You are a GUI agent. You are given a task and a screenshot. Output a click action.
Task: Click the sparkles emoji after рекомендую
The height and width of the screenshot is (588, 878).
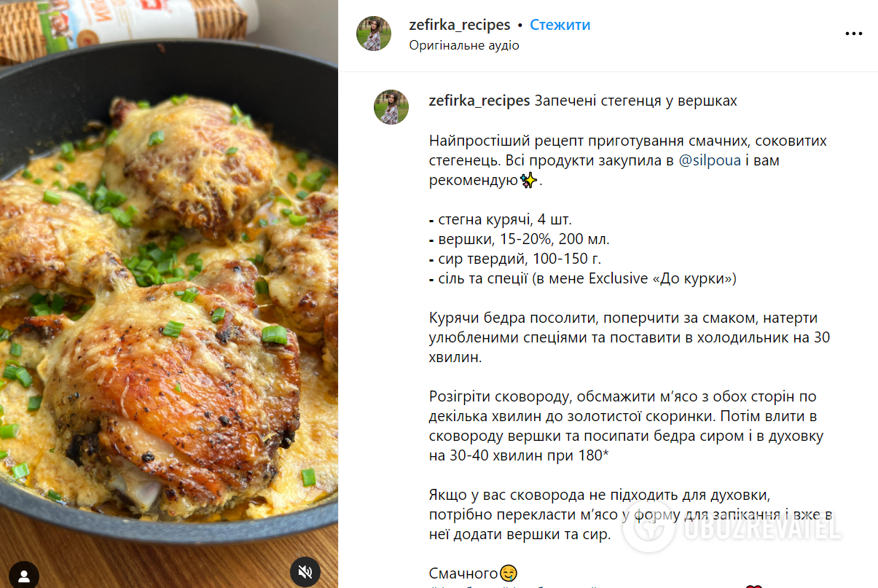[x=529, y=180]
